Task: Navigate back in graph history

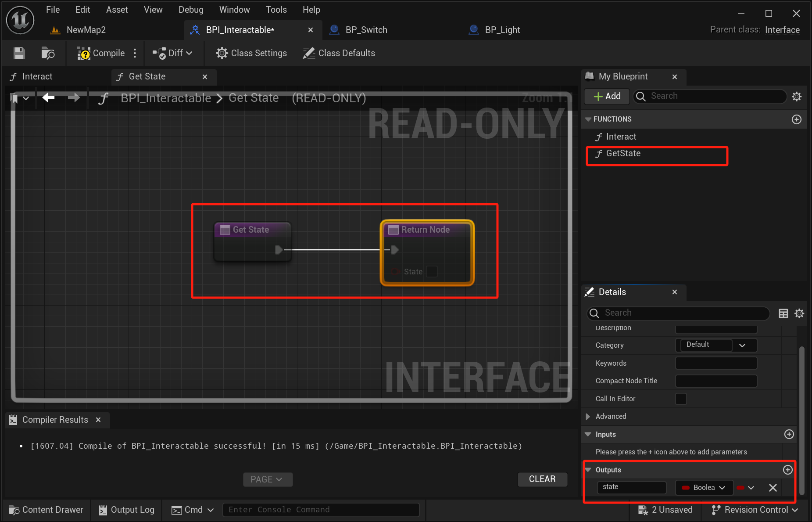Action: [x=48, y=97]
